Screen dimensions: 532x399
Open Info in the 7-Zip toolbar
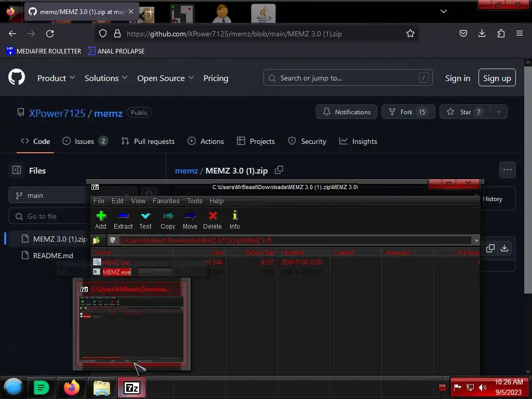point(234,220)
